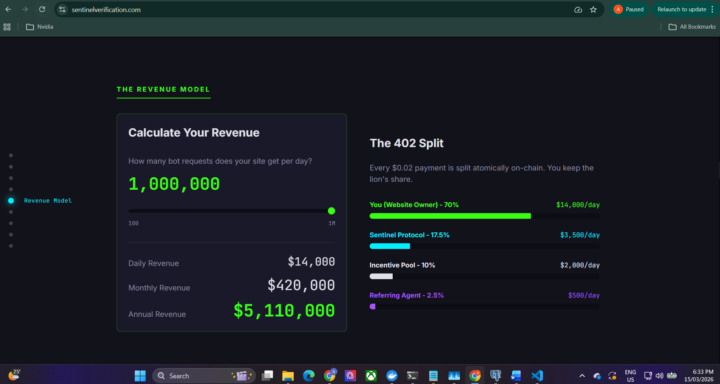The height and width of the screenshot is (384, 720).
Task: Open the Windows Start menu
Action: (x=140, y=376)
